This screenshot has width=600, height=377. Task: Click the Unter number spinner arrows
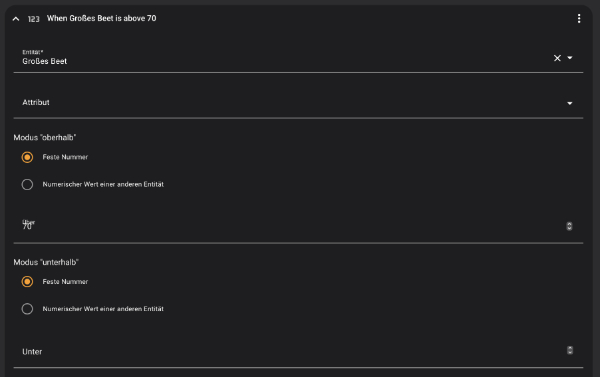[x=570, y=350]
